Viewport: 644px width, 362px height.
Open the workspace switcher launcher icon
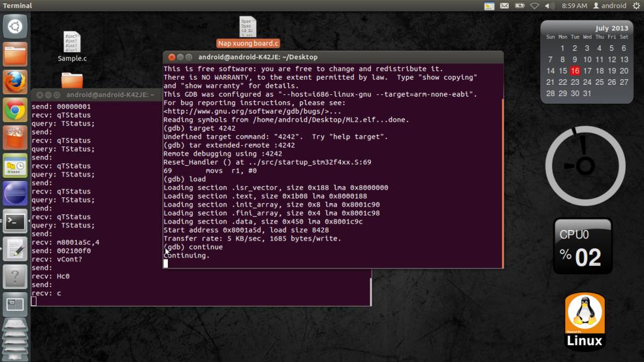coord(15,305)
